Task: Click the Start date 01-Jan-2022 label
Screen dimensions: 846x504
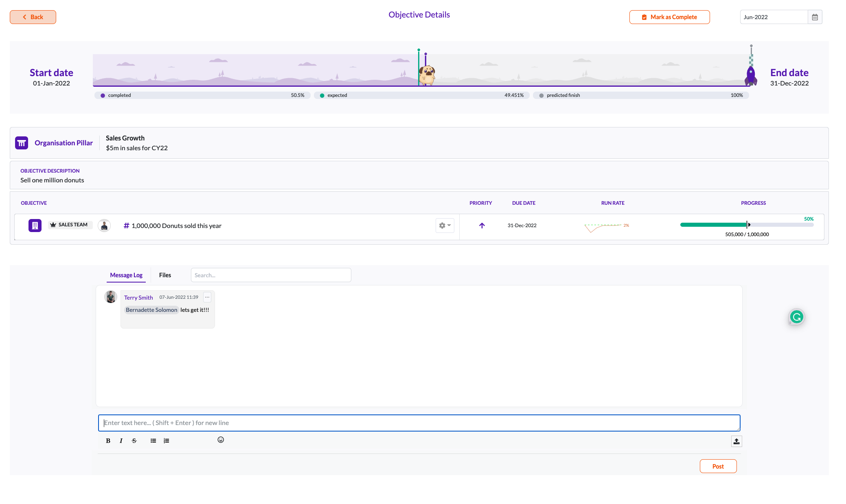Action: [51, 77]
